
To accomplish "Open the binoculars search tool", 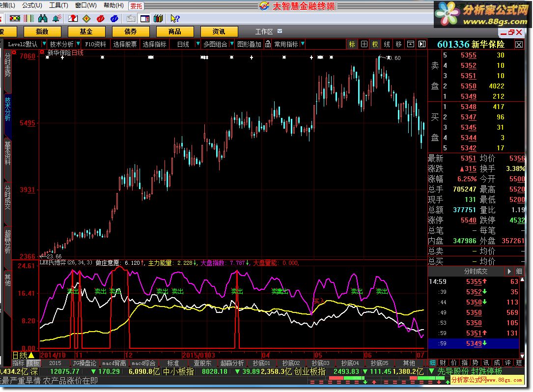I will coord(43,18).
